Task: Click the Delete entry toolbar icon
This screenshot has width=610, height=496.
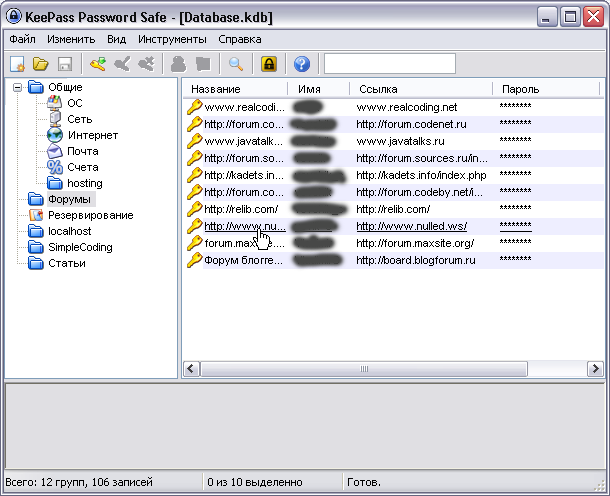Action: coord(146,64)
